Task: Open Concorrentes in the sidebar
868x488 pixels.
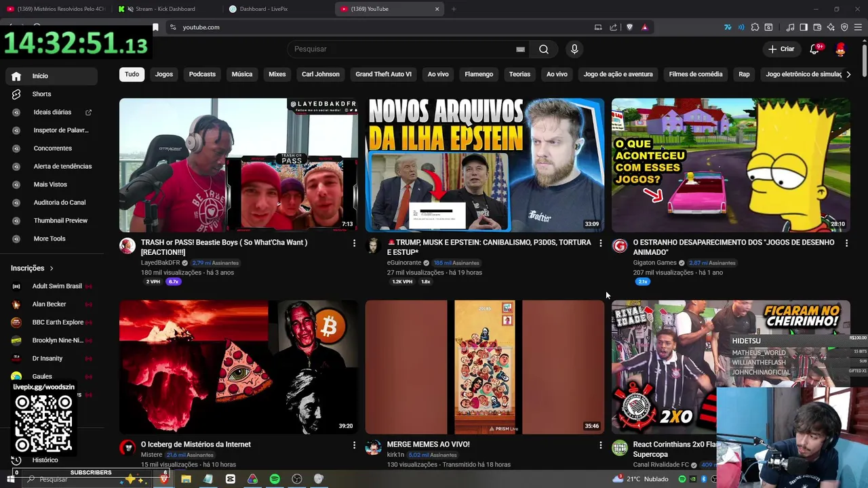Action: [52, 148]
